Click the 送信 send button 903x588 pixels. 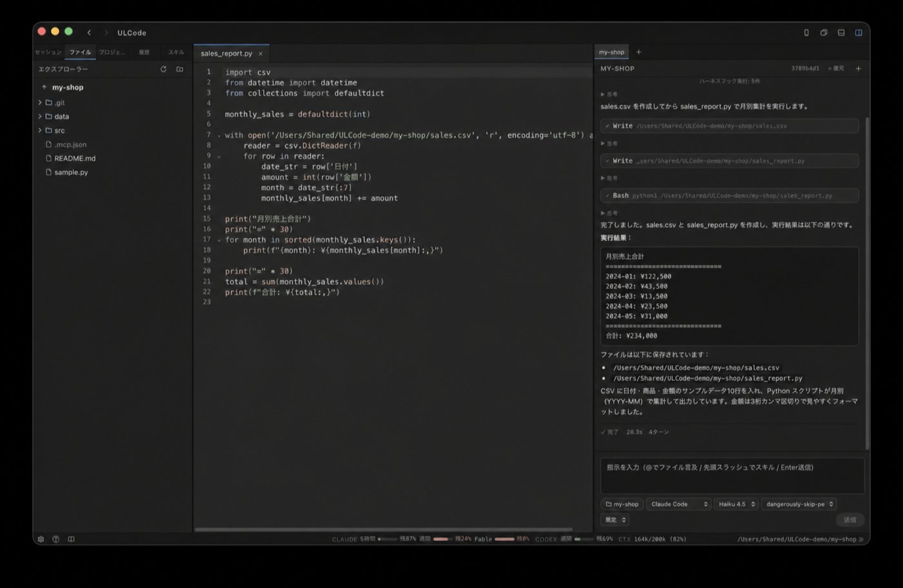tap(850, 520)
